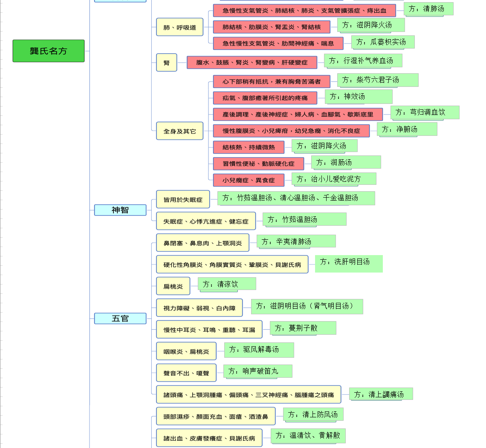The width and height of the screenshot is (486, 448).
Task: Select the 方：净腑汤 label
Action: (407, 129)
